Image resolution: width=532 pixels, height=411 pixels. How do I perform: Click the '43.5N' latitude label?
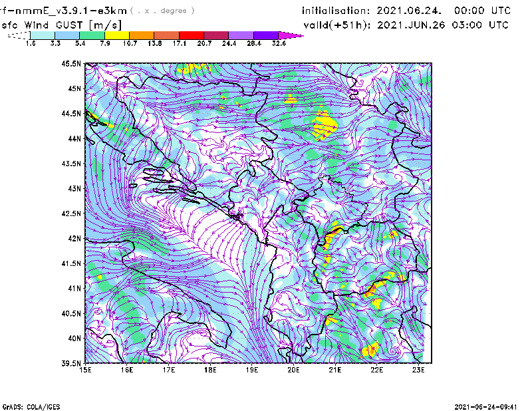click(71, 164)
